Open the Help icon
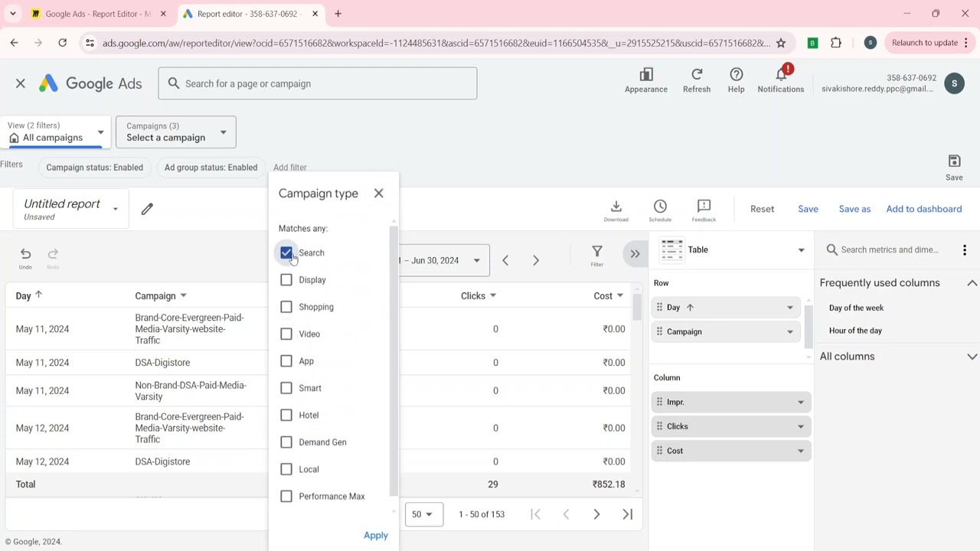This screenshot has width=980, height=551. click(x=736, y=80)
